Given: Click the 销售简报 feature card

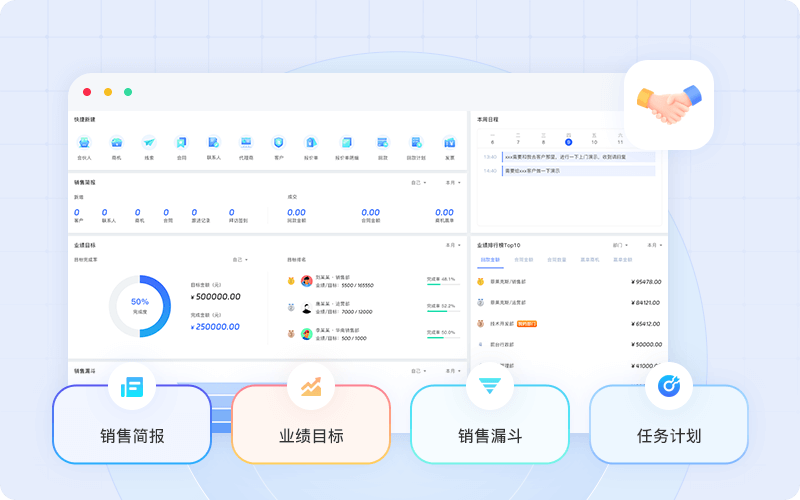Looking at the screenshot, I should coord(132,424).
